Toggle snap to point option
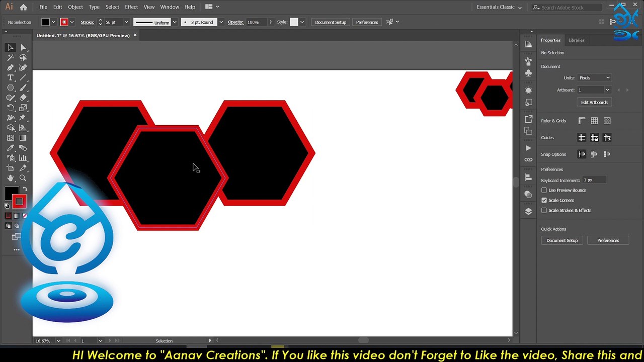This screenshot has height=362, width=644. point(582,154)
